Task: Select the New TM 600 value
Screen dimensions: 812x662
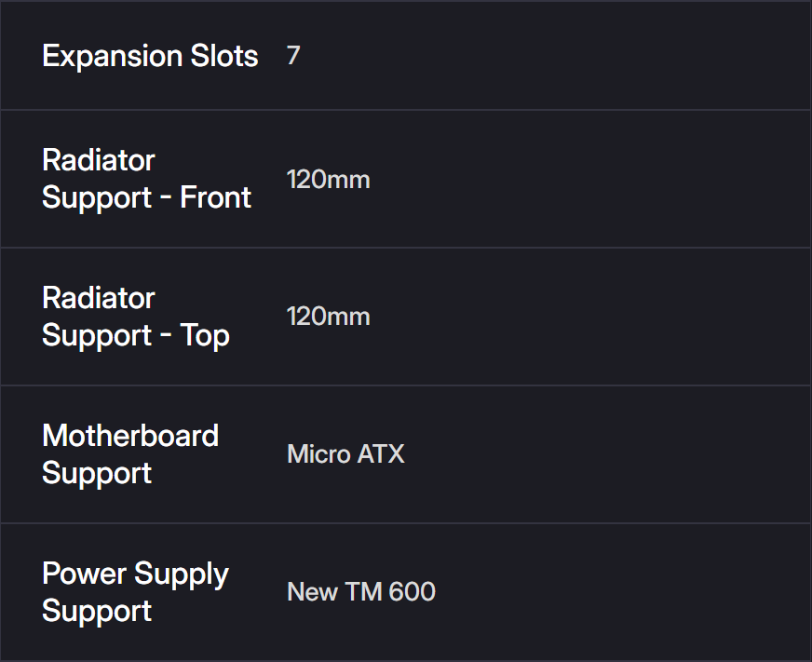Action: pyautogui.click(x=360, y=592)
